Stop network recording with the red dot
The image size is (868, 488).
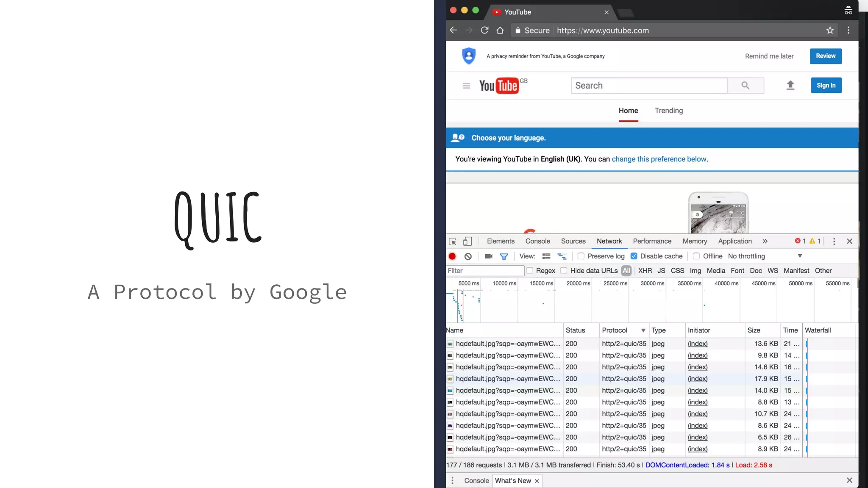pyautogui.click(x=452, y=256)
